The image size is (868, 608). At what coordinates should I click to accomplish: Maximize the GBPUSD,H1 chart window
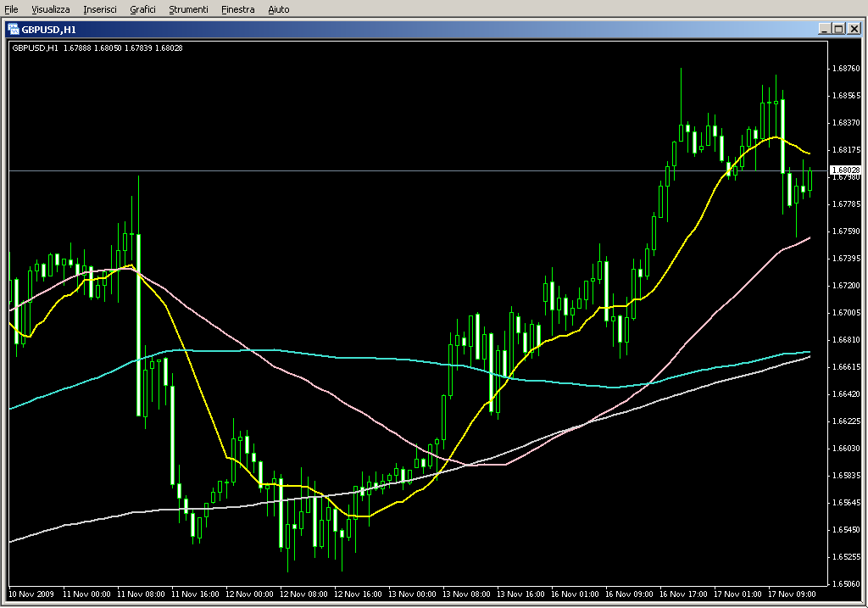pyautogui.click(x=839, y=29)
